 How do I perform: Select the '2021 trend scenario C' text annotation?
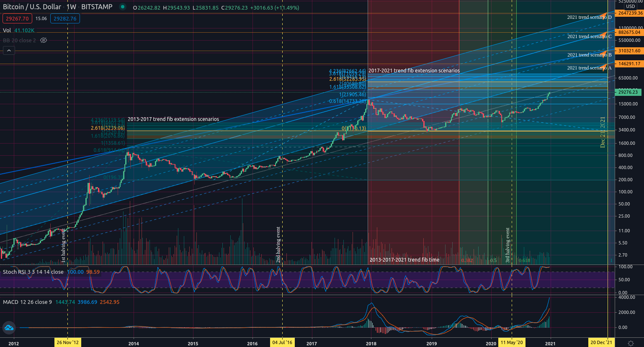(590, 36)
